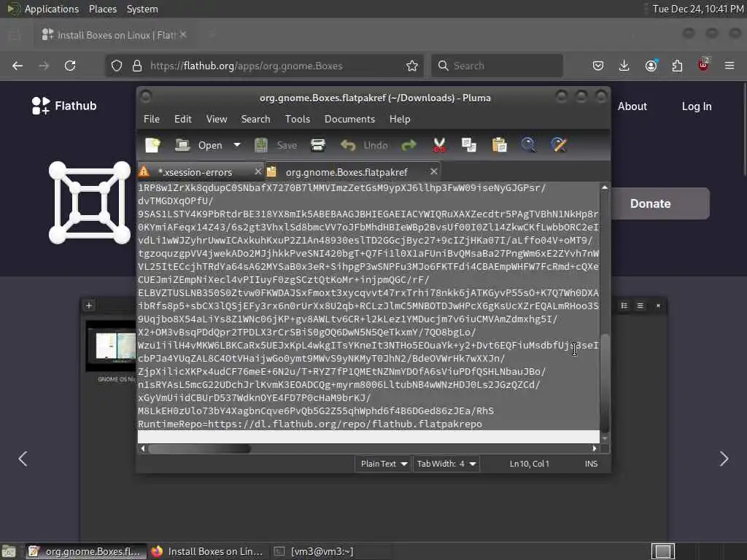Click the Redo green arrow icon
The image size is (747, 560).
point(409,145)
